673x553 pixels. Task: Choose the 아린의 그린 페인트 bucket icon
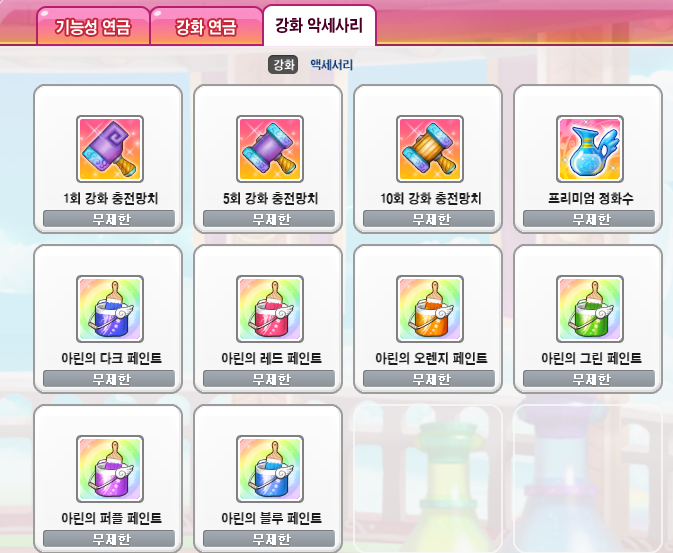pyautogui.click(x=590, y=309)
